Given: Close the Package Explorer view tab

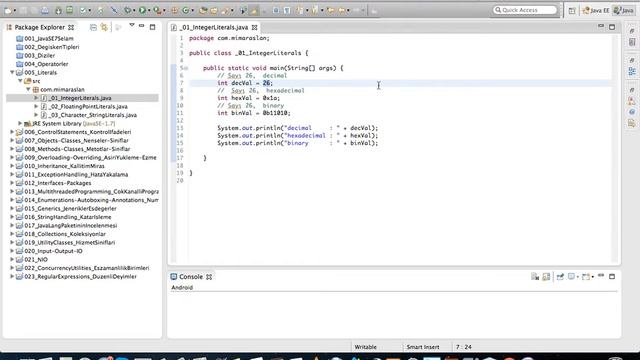Looking at the screenshot, I should coord(71,27).
